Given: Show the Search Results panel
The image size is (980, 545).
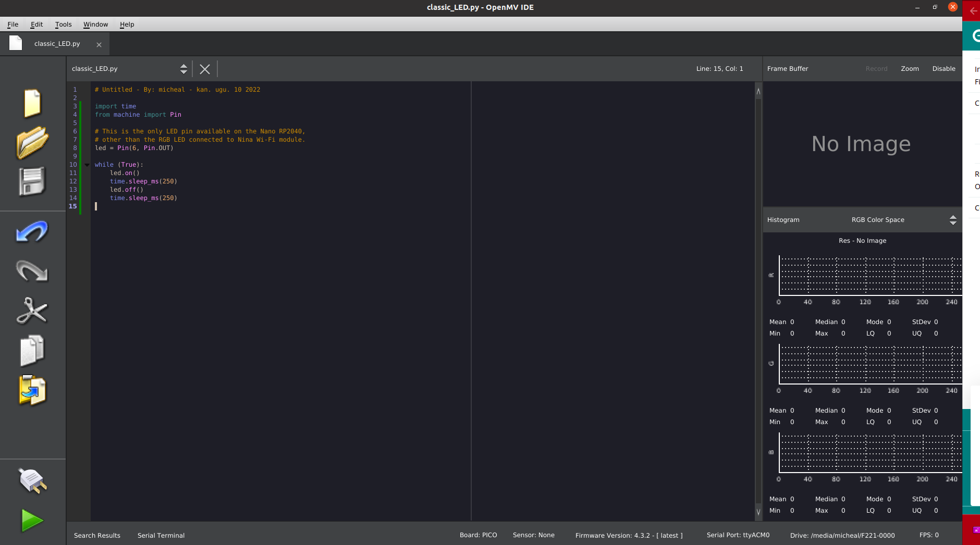Looking at the screenshot, I should 96,535.
